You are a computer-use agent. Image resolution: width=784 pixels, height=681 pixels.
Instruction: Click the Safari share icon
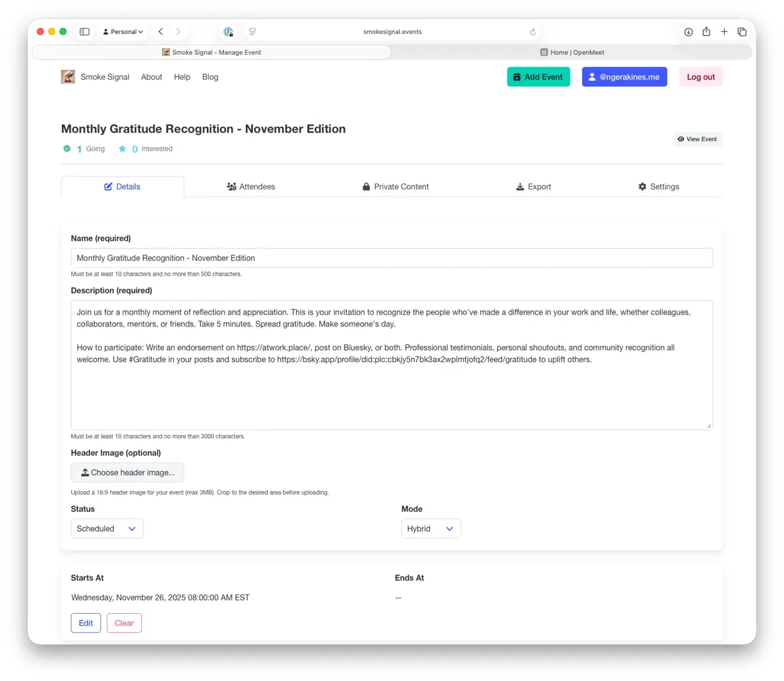click(706, 31)
